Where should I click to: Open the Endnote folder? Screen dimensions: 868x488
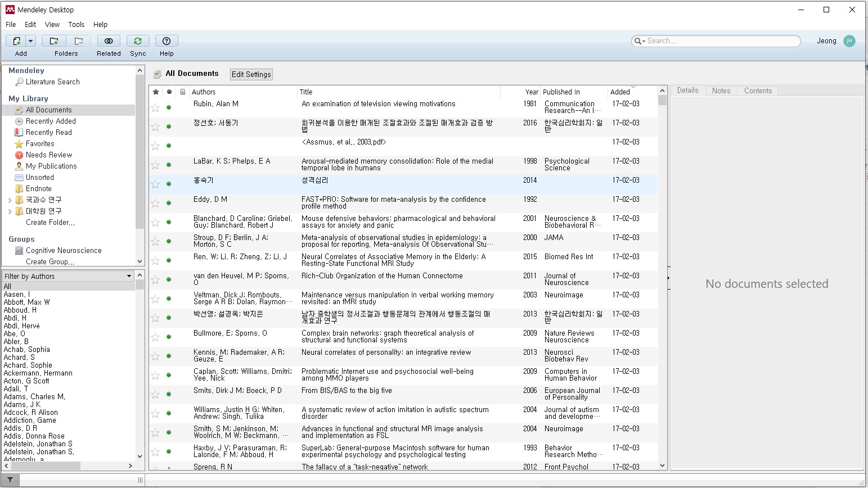38,189
